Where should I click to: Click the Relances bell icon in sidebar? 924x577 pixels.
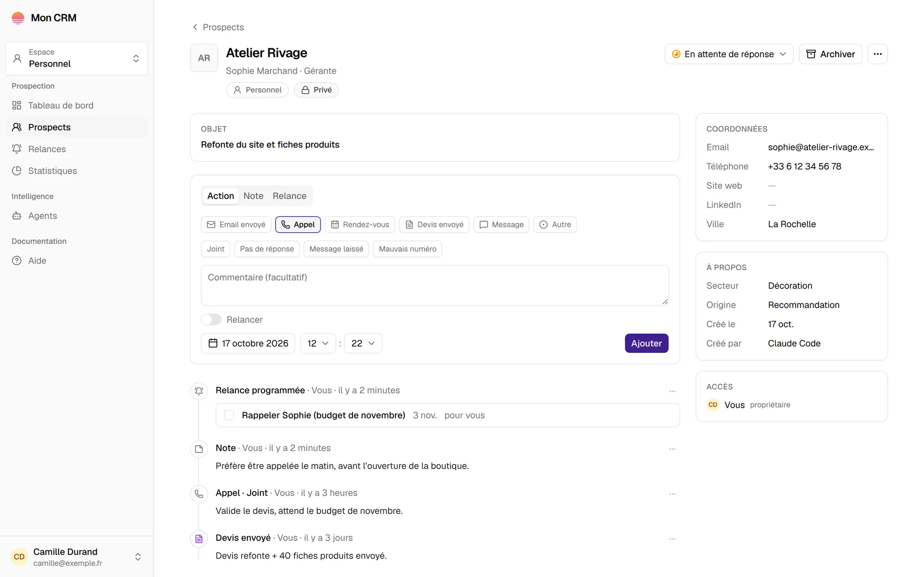(x=17, y=149)
